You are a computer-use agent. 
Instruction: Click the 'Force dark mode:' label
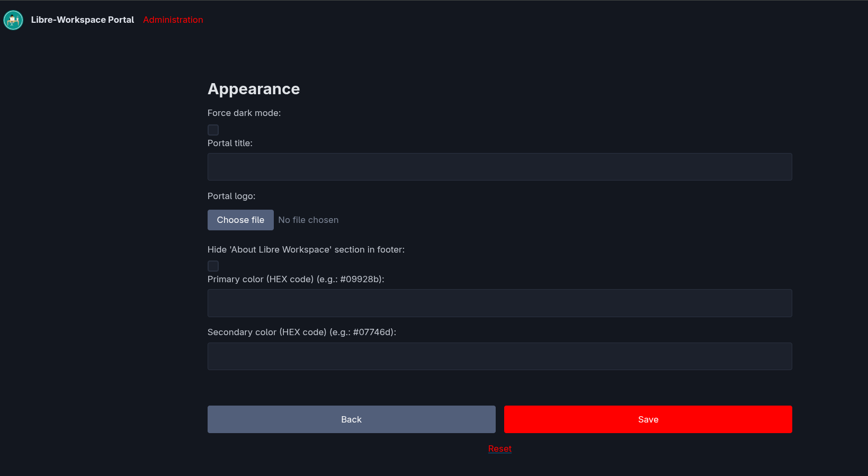tap(244, 113)
